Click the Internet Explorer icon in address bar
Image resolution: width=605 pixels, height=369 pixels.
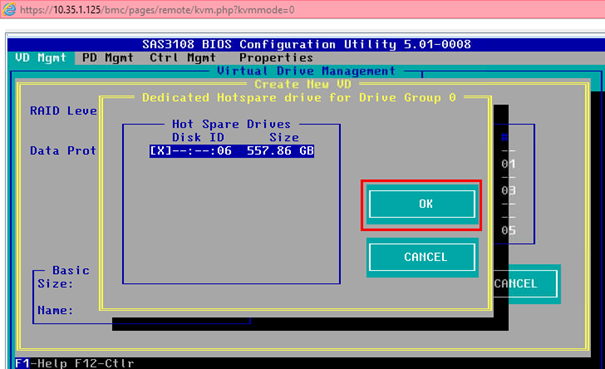coord(9,9)
